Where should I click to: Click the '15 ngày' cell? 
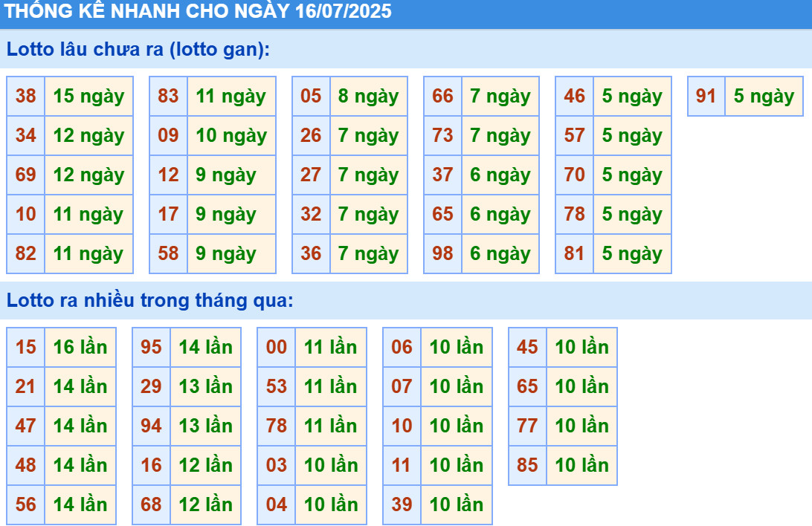tap(88, 97)
